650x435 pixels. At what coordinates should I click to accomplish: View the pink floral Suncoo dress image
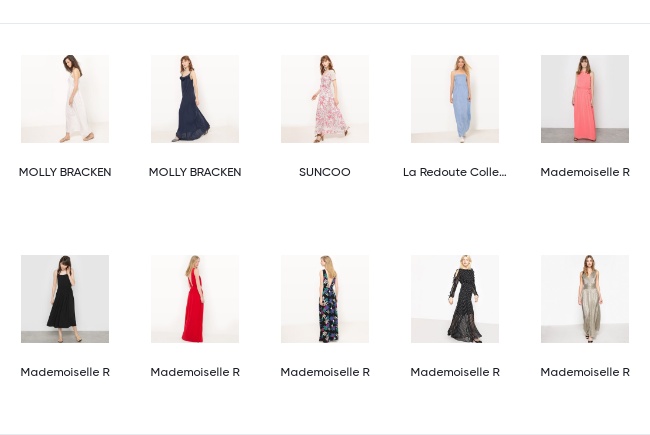pyautogui.click(x=325, y=99)
